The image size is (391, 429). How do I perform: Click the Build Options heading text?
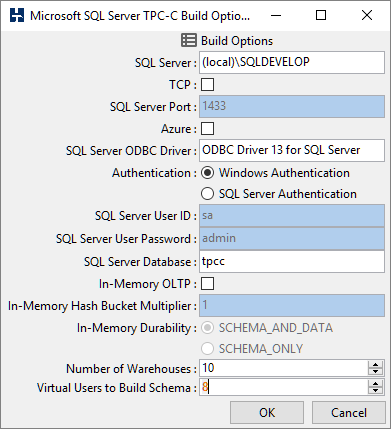pyautogui.click(x=237, y=41)
